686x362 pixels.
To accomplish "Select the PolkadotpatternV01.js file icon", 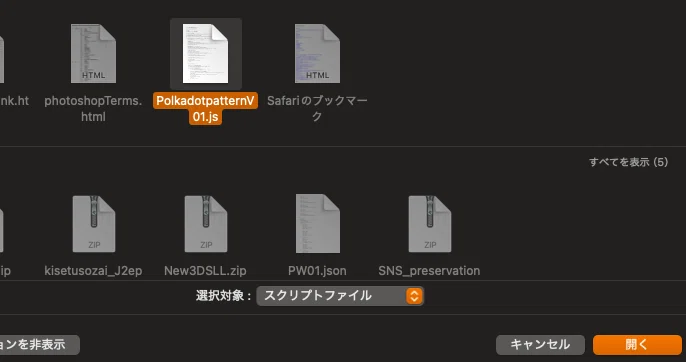I will (x=206, y=53).
